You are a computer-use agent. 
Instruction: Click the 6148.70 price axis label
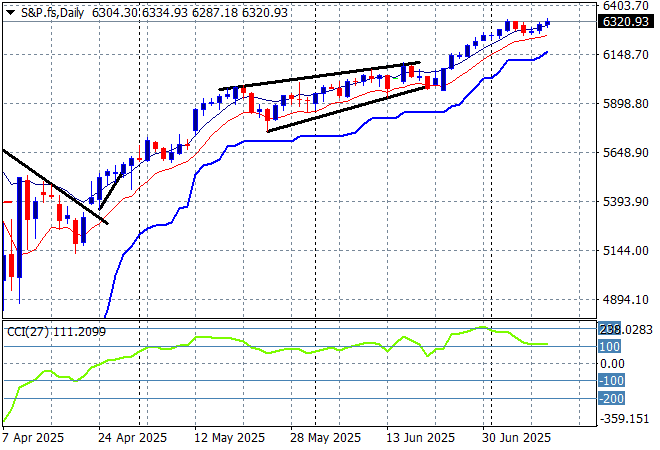[625, 54]
